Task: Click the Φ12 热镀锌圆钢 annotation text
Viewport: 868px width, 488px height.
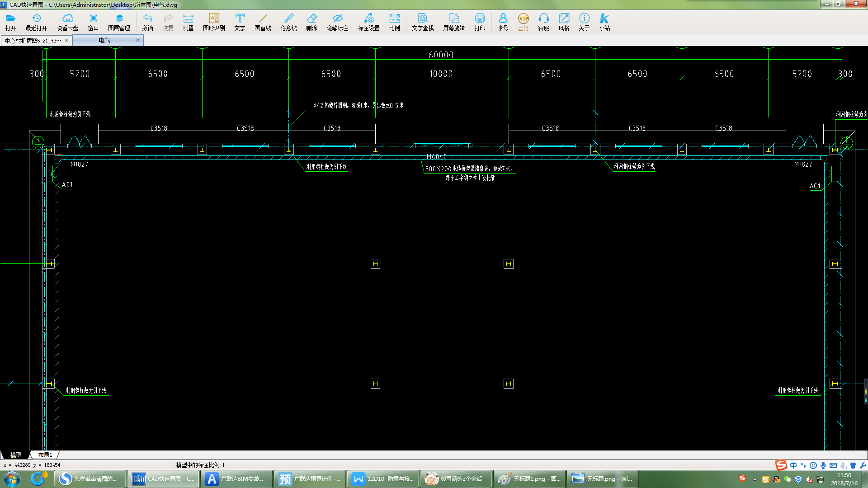Action: click(x=359, y=105)
